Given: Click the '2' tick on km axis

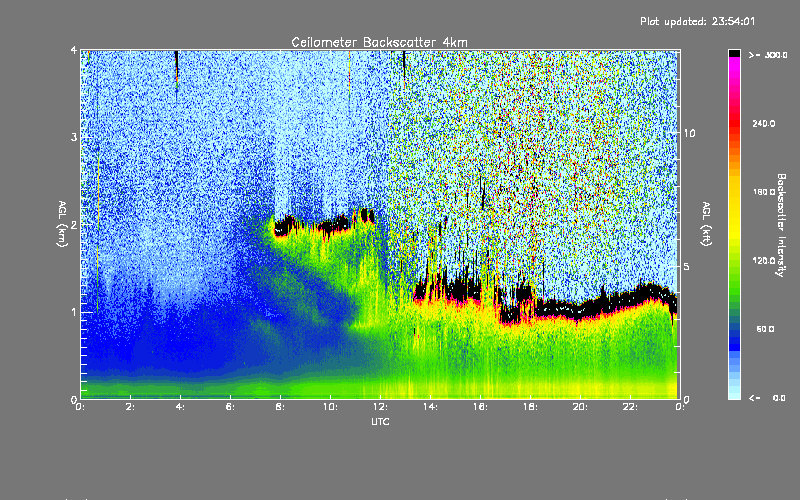Looking at the screenshot, I should 74,224.
